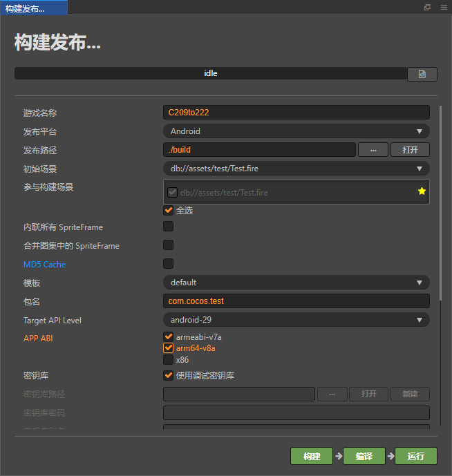The height and width of the screenshot is (476, 452).
Task: Click 打开 next to the build path
Action: click(410, 150)
